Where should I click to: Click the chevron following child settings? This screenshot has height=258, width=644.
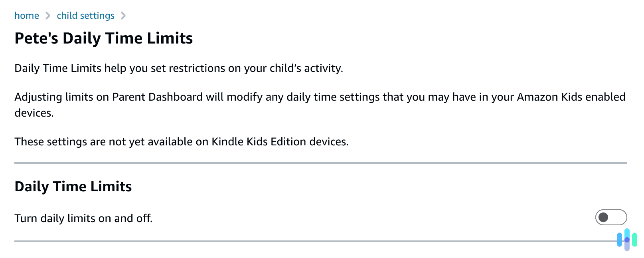[123, 15]
